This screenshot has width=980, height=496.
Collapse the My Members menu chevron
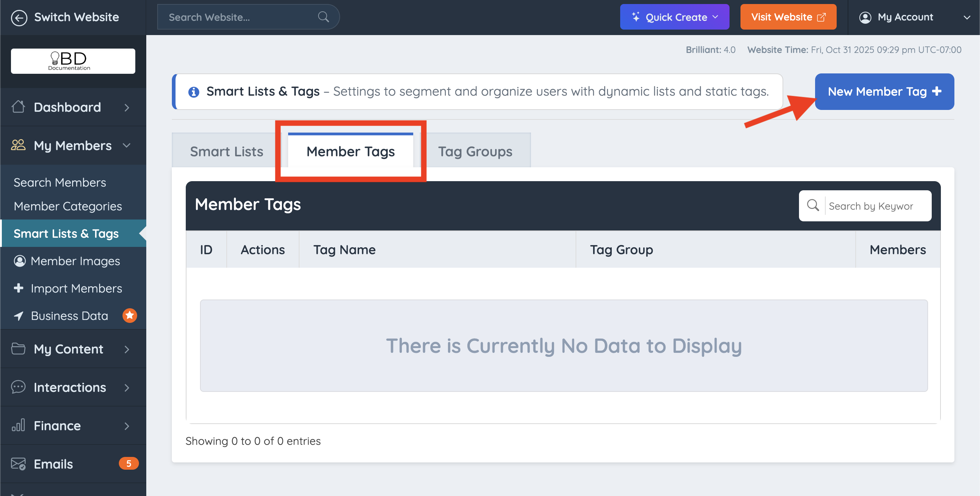pyautogui.click(x=127, y=146)
